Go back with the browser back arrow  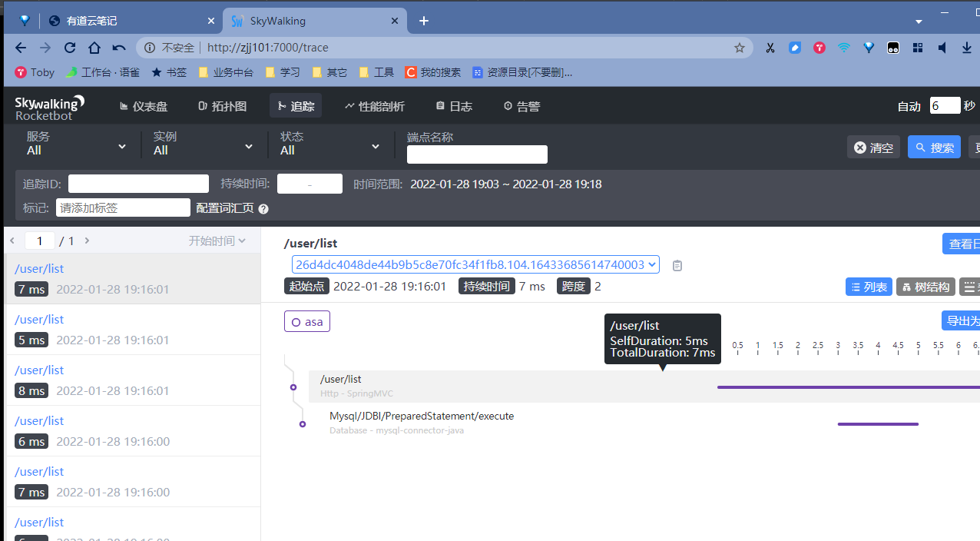pyautogui.click(x=21, y=48)
